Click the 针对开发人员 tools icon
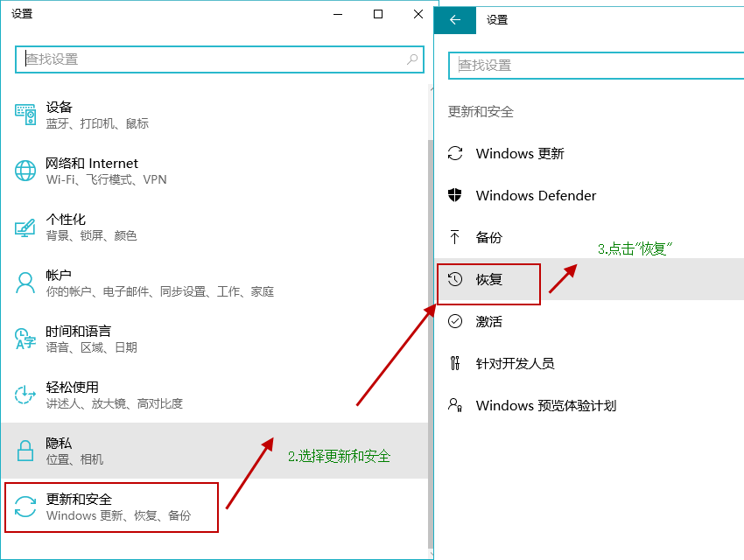 pos(455,363)
